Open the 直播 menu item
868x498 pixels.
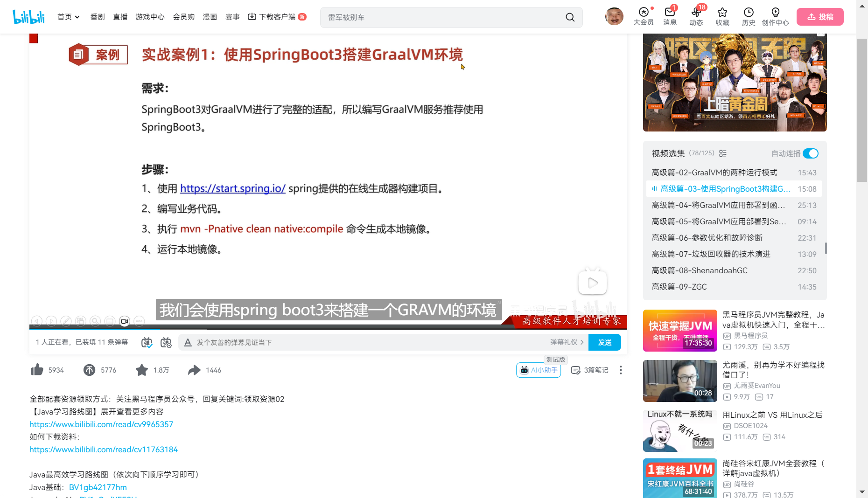click(x=120, y=17)
